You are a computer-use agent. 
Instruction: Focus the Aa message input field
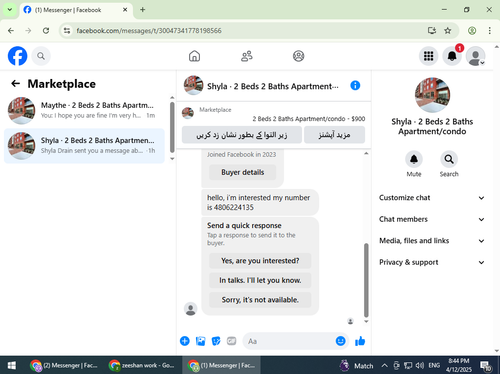pos(290,341)
